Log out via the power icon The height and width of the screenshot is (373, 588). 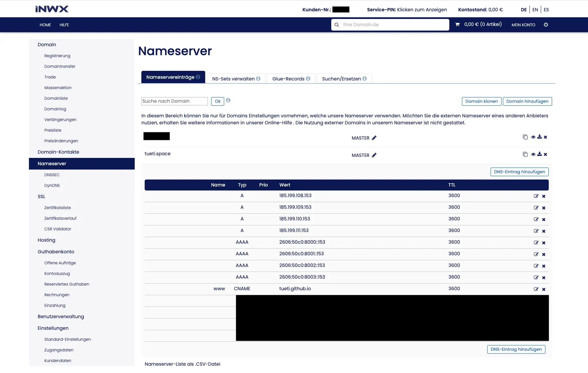click(546, 24)
